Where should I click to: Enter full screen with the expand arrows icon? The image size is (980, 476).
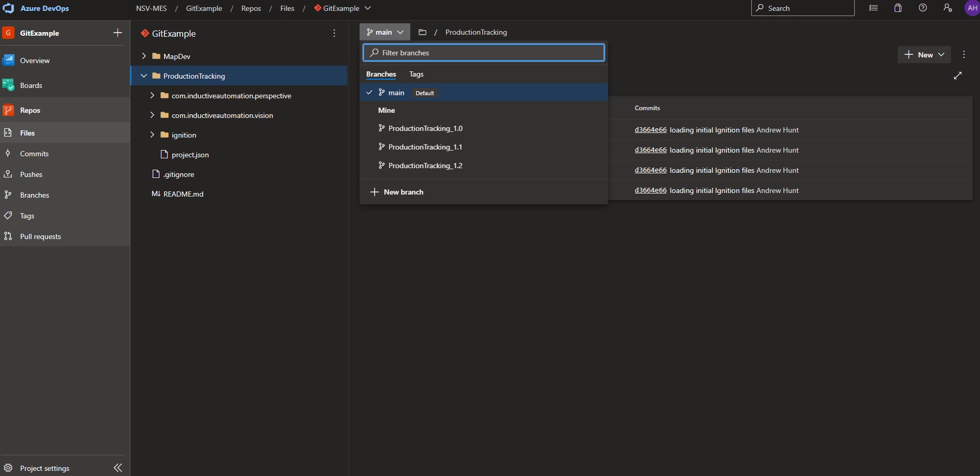point(958,76)
